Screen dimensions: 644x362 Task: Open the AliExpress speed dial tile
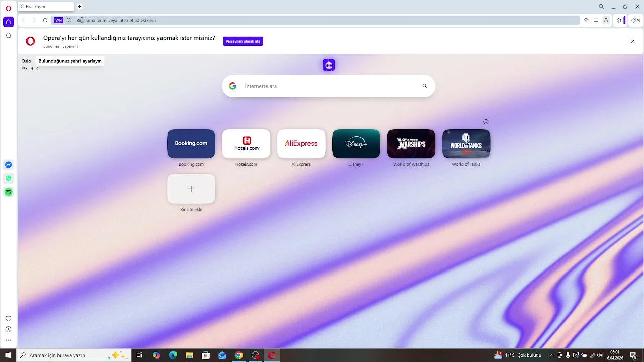(301, 143)
